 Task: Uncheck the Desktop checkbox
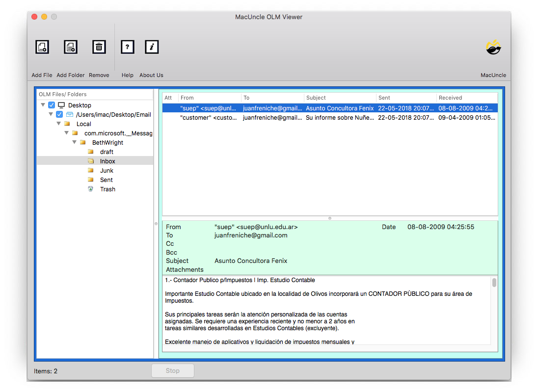point(51,105)
